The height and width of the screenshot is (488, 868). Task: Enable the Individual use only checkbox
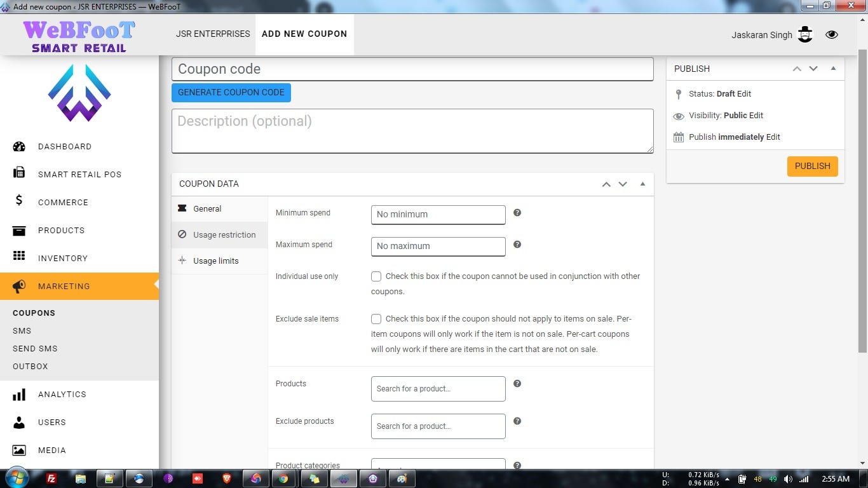[x=376, y=276]
